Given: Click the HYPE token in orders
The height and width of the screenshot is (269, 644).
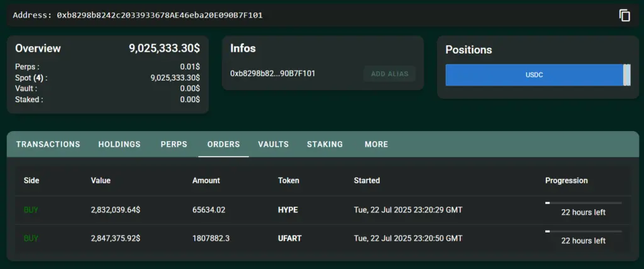Looking at the screenshot, I should tap(288, 210).
